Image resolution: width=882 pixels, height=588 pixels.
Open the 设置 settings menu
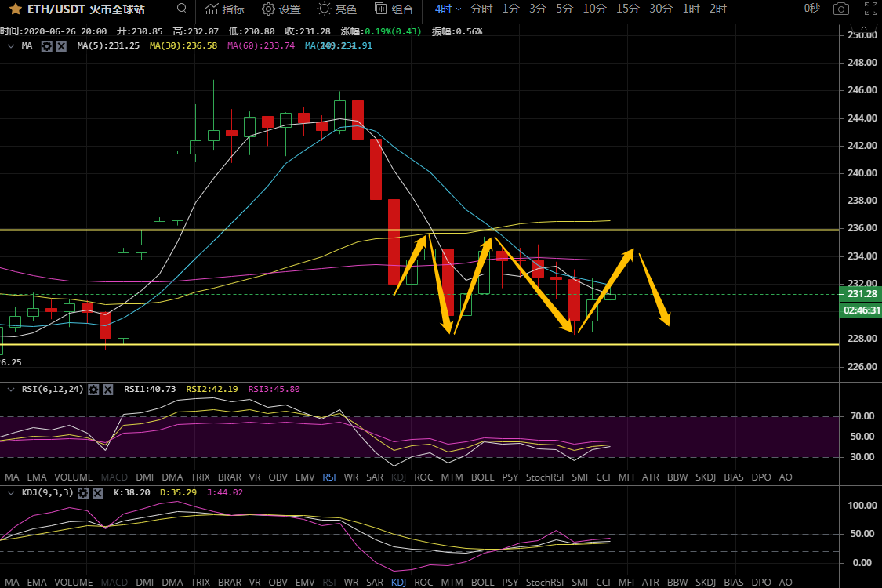tap(281, 9)
